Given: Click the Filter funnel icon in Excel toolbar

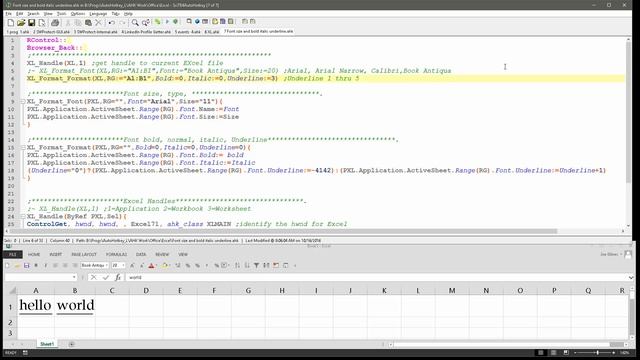Looking at the screenshot, I should (256, 266).
